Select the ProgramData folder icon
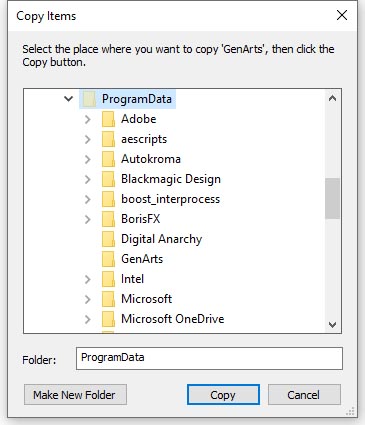The width and height of the screenshot is (365, 425). tap(89, 99)
